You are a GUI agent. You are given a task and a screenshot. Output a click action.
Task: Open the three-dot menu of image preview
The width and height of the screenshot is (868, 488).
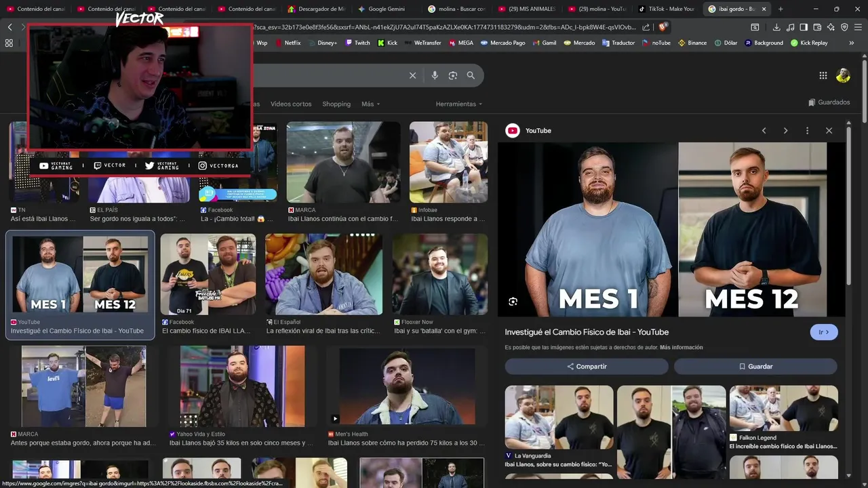point(807,130)
